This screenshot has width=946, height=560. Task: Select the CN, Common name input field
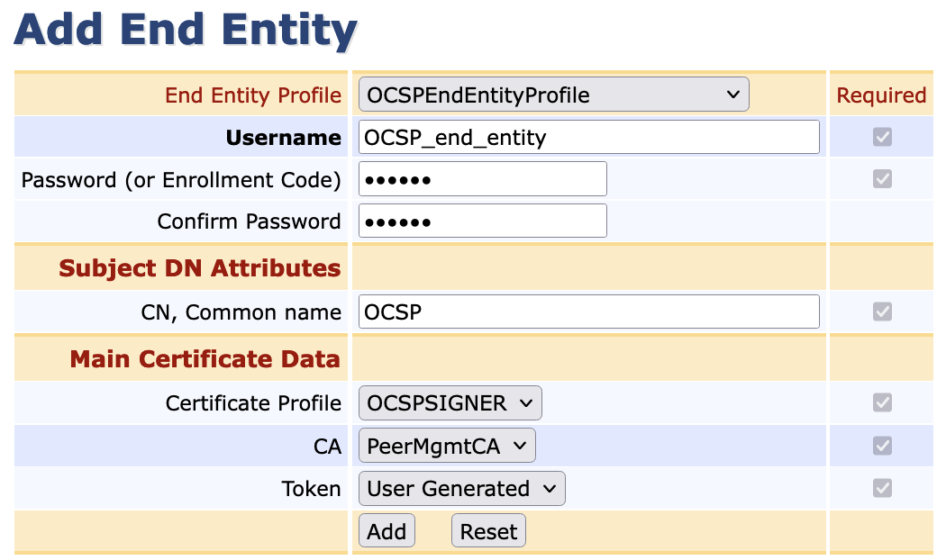(x=588, y=312)
